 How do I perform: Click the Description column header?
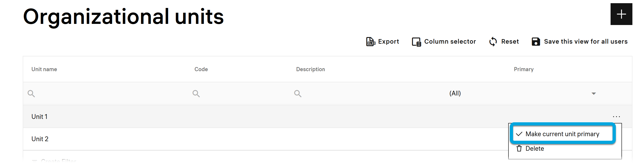(310, 69)
